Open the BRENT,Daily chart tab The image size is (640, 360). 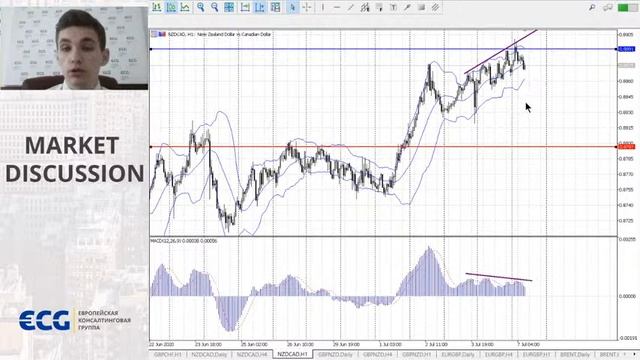tap(575, 354)
